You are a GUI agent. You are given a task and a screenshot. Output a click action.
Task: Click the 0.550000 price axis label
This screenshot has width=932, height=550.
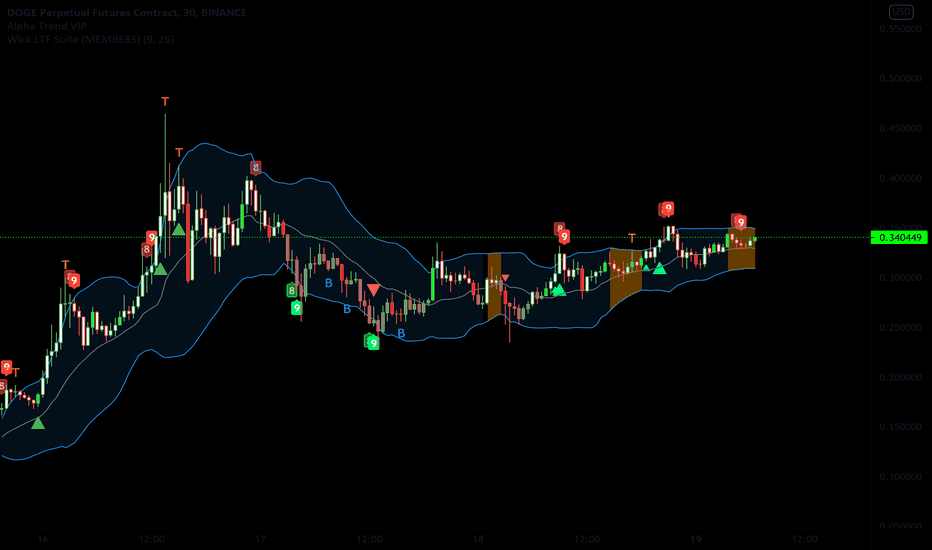(x=900, y=29)
